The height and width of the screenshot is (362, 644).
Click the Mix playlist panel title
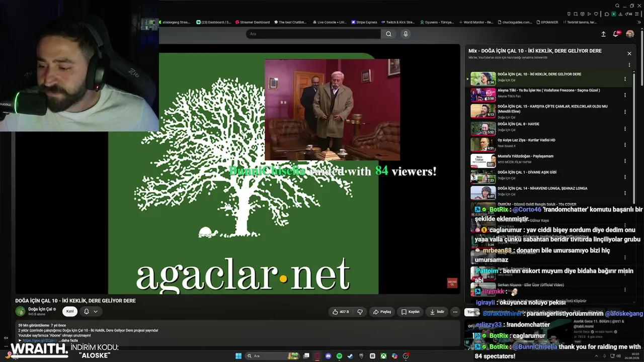click(x=535, y=51)
